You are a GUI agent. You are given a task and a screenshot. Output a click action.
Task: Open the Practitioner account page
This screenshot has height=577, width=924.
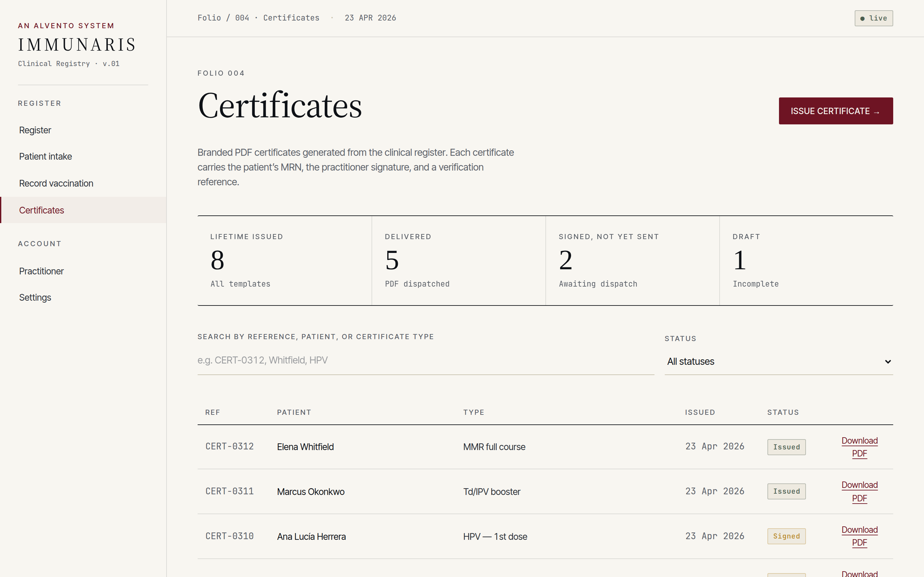(41, 271)
